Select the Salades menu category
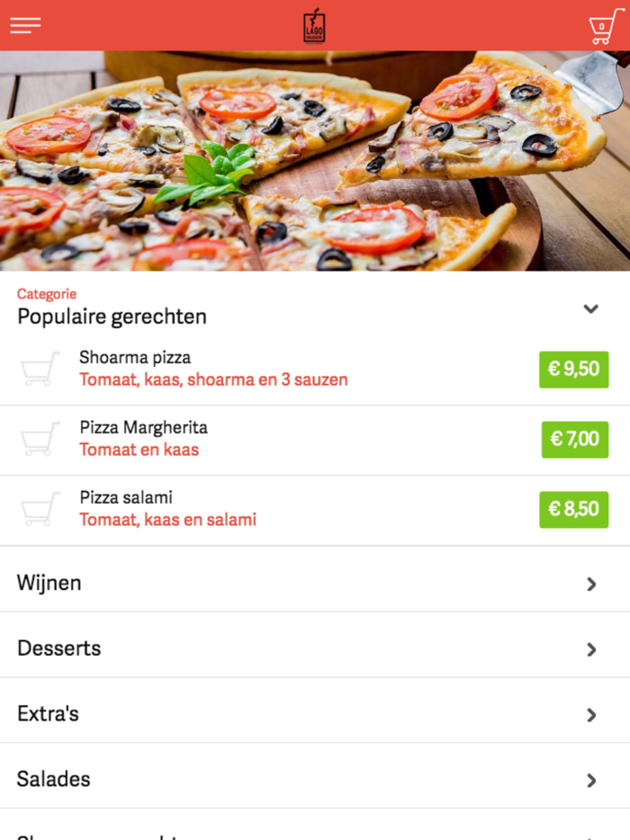Viewport: 630px width, 840px height. 54,779
